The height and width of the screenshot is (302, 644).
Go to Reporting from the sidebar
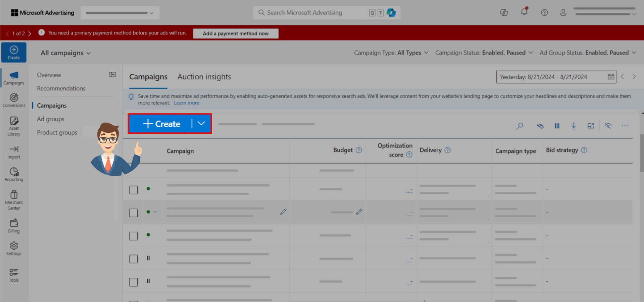[14, 174]
